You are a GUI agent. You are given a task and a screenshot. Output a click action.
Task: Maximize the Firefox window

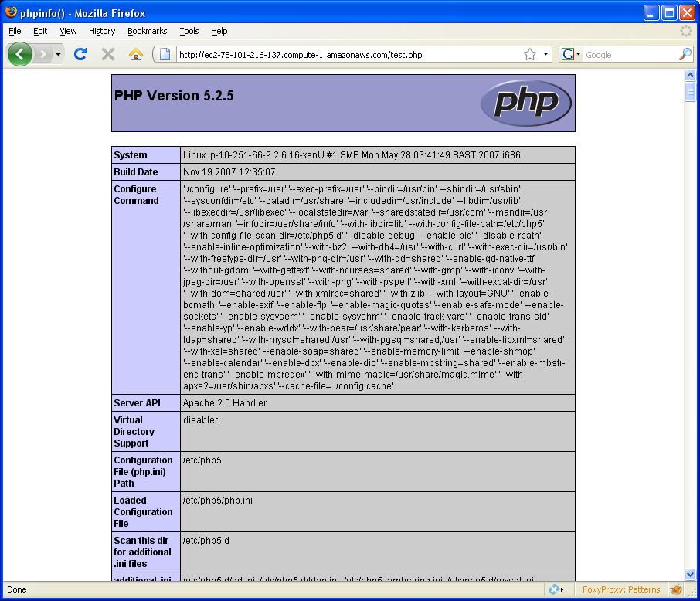(669, 12)
